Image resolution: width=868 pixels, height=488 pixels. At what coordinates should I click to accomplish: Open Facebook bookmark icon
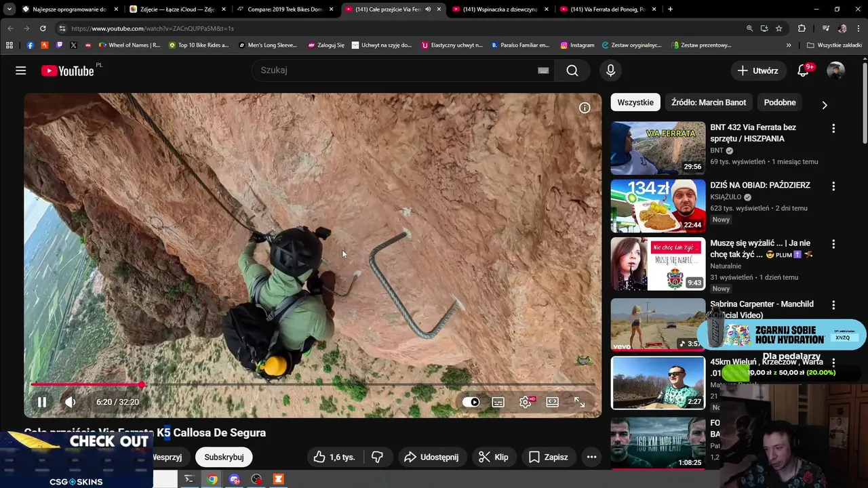(x=30, y=45)
